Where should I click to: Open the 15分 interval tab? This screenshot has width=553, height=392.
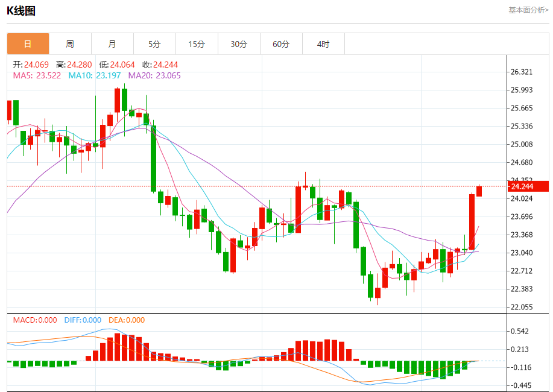click(197, 44)
